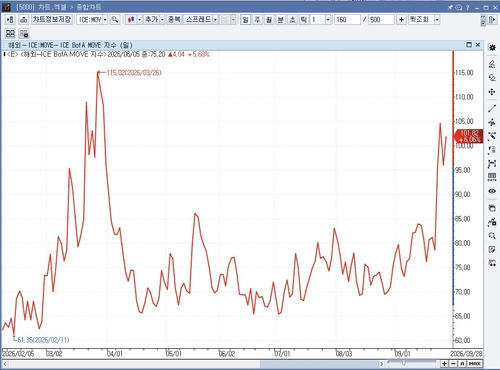Select the weekly (주) period toggle
The height and width of the screenshot is (370, 500).
pyautogui.click(x=257, y=20)
